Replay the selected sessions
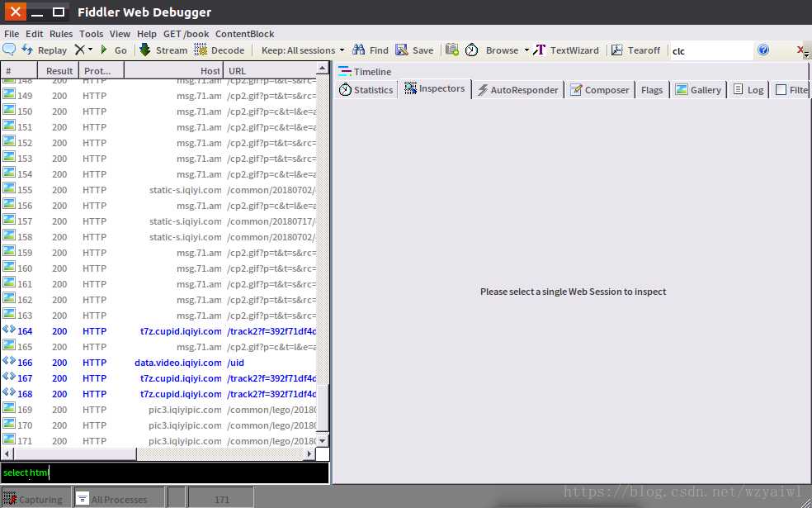This screenshot has height=508, width=812. pyautogui.click(x=44, y=50)
